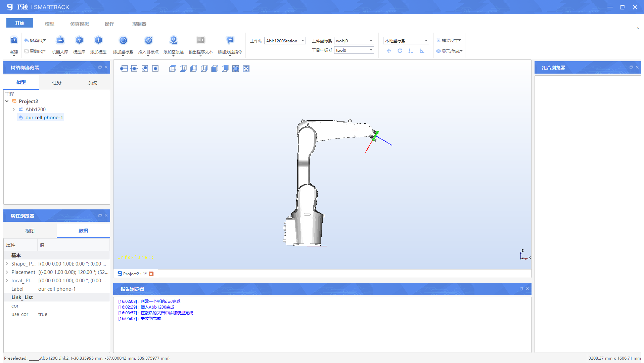644x363 pixels.
Task: Click log entry '[16:05:07] : 安装到完成'
Action: pos(139,319)
